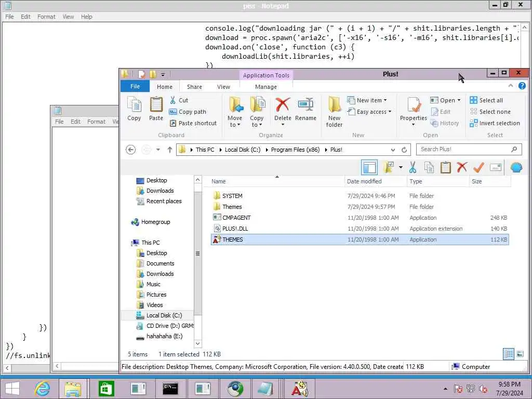This screenshot has height=399, width=532.
Task: Select the Themes folder in file list
Action: pyautogui.click(x=360, y=207)
